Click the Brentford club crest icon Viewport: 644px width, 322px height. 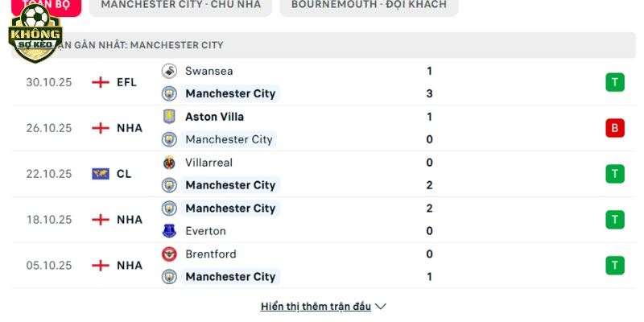[169, 254]
